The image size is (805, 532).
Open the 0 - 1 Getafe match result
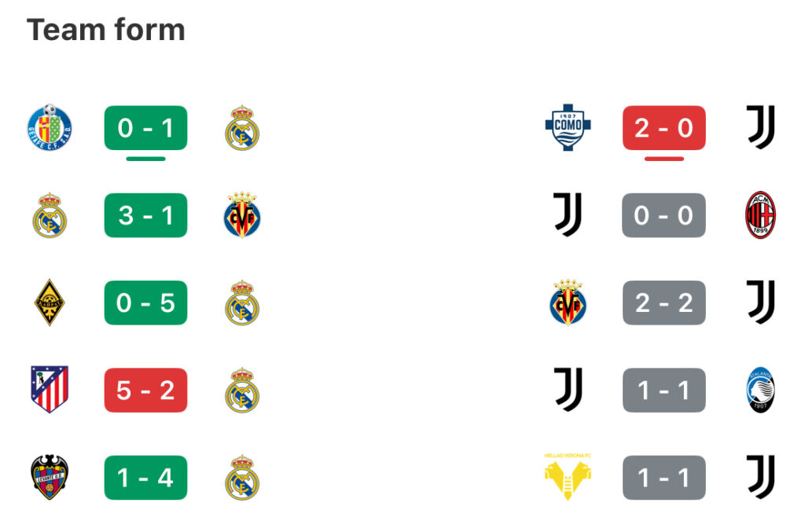[145, 127]
